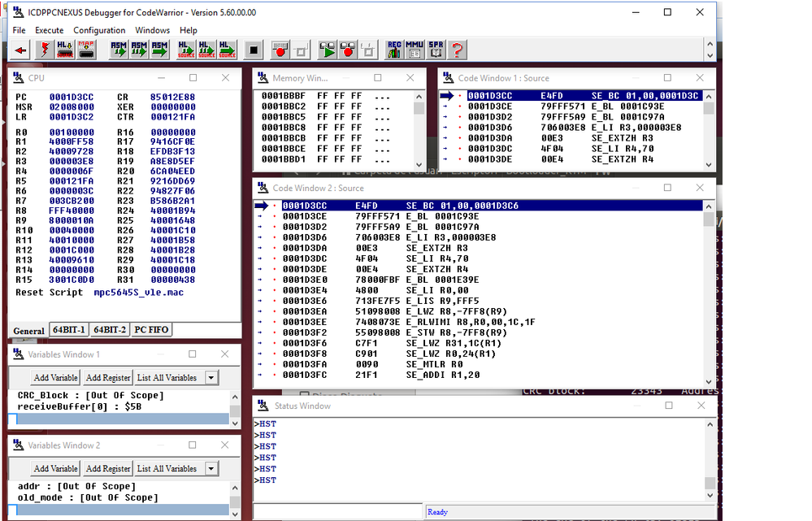This screenshot has width=812, height=521.
Task: Click the Status Window title icon
Action: tap(263, 406)
